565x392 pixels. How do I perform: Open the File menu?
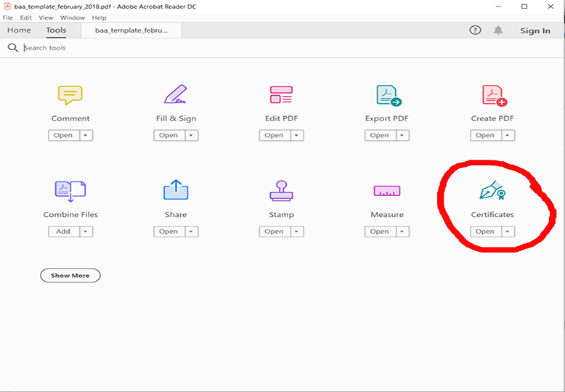click(7, 17)
